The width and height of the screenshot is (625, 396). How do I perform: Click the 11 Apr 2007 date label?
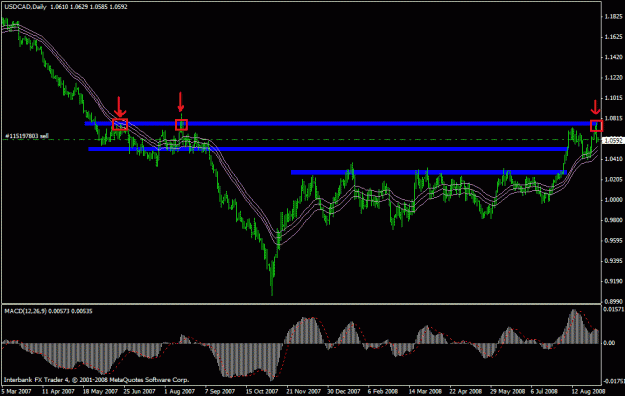58,391
